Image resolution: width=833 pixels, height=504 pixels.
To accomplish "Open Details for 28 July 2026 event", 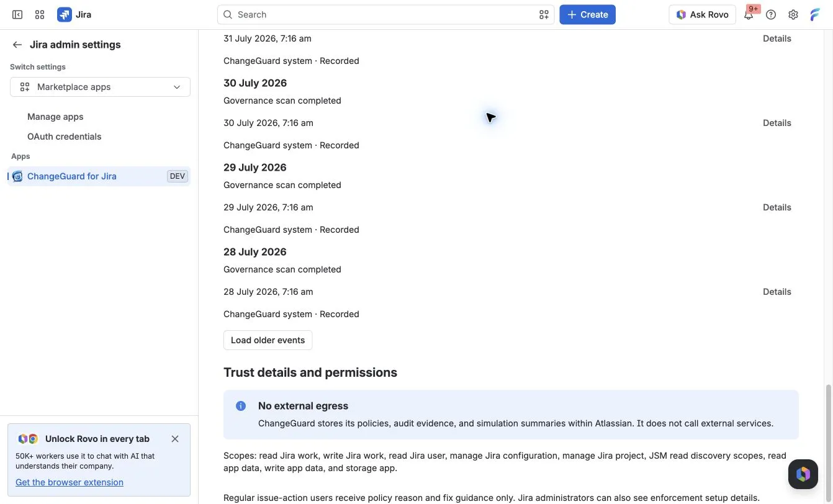I will point(777,292).
